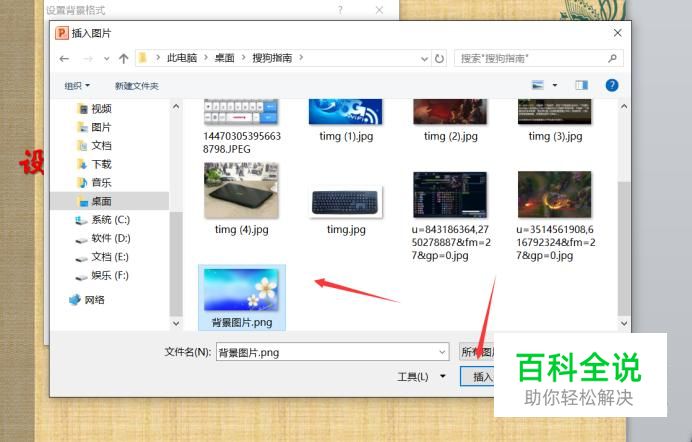The width and height of the screenshot is (692, 442).
Task: Open 音乐 folder in sidebar
Action: 94,183
